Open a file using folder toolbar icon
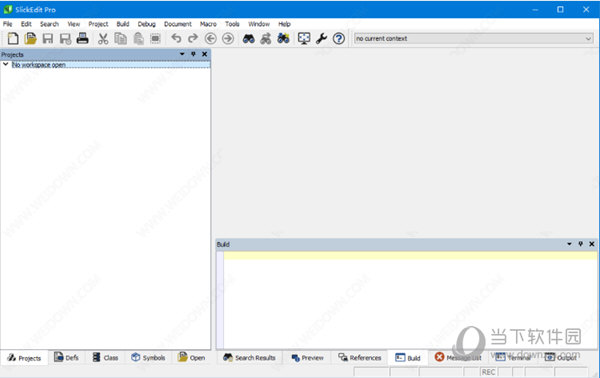The height and width of the screenshot is (378, 600). [30, 39]
